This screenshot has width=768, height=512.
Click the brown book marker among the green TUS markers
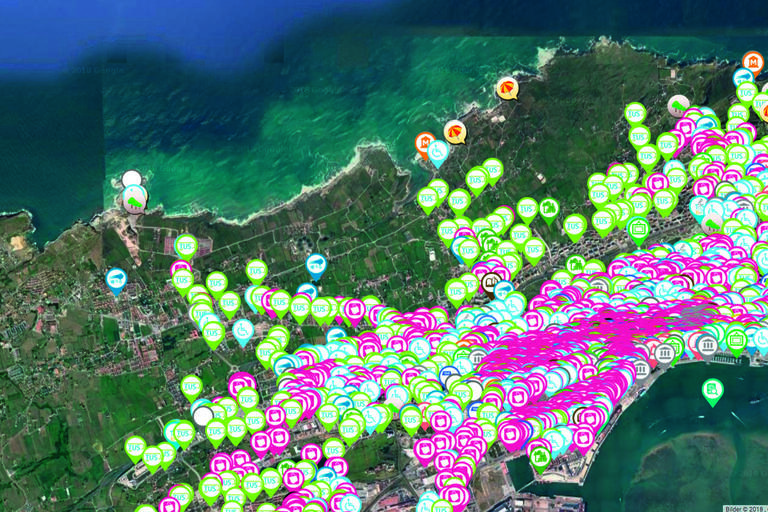[490, 281]
